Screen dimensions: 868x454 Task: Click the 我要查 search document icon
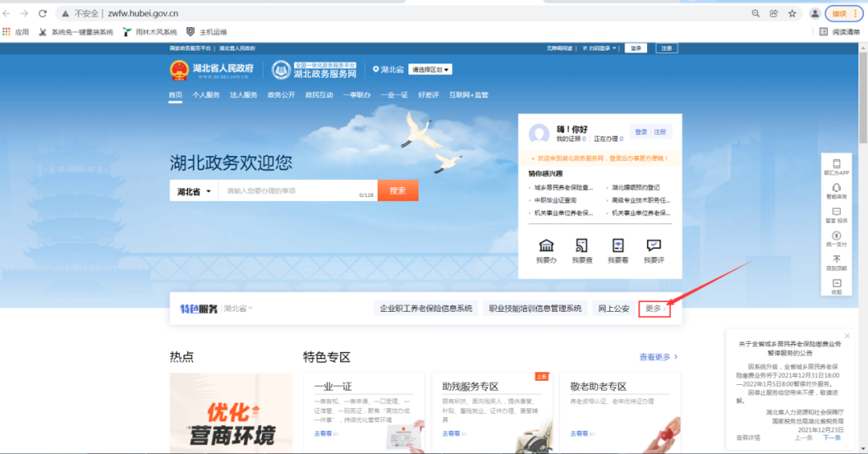pyautogui.click(x=582, y=246)
